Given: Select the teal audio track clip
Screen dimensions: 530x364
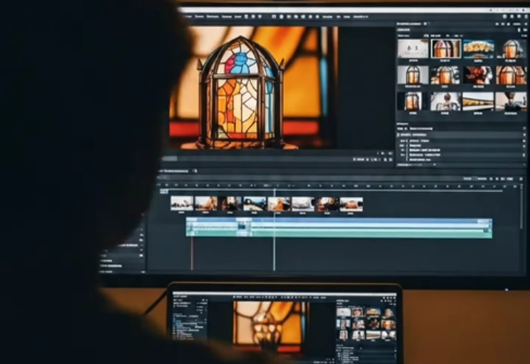Looking at the screenshot, I should click(339, 233).
